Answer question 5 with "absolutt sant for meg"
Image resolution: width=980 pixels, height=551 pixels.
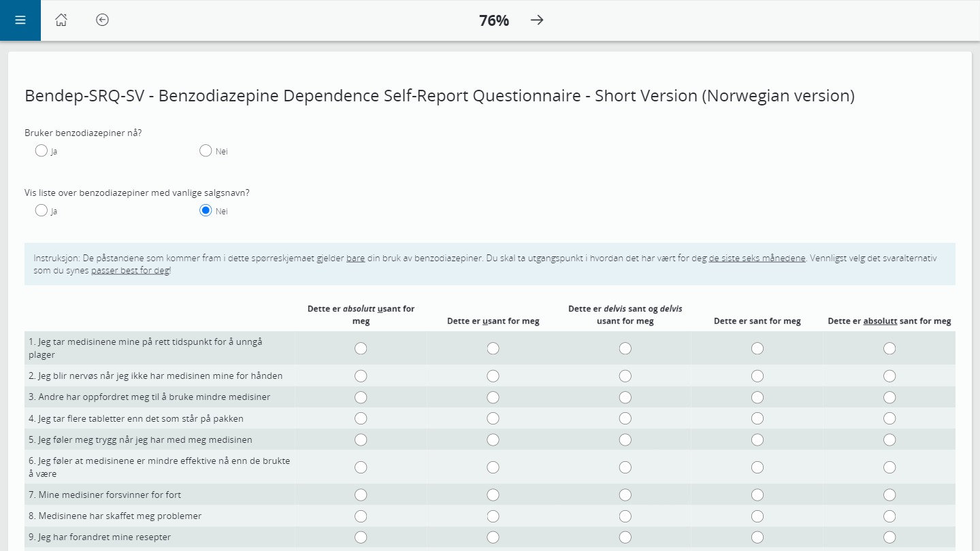pyautogui.click(x=889, y=439)
